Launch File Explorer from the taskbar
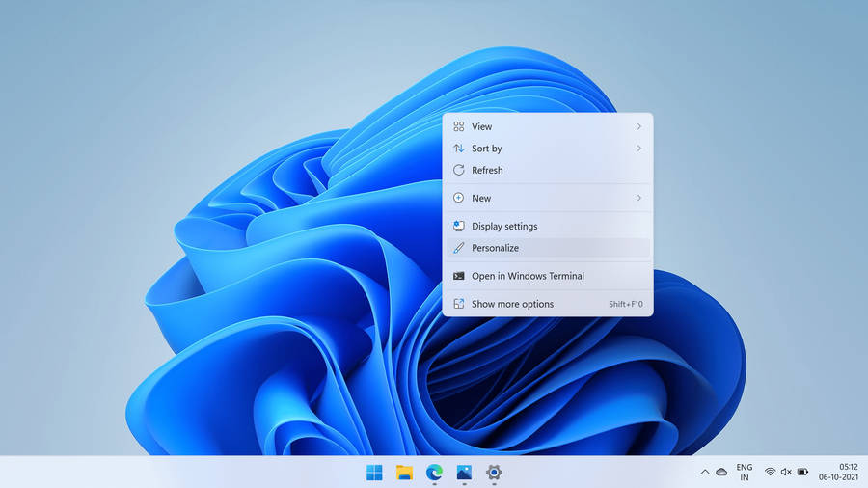 pyautogui.click(x=405, y=473)
